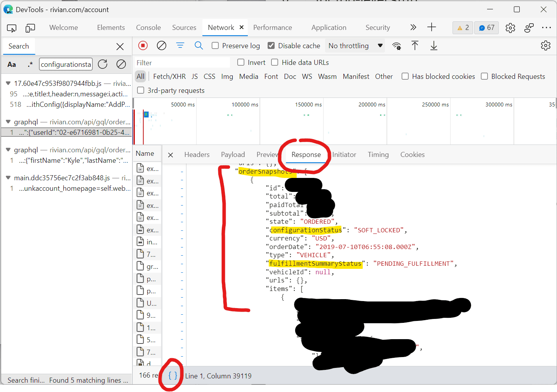Collapse the 17.60e47c953f9807944fbb.js search result
Screen dimensions: 557x392
pyautogui.click(x=8, y=83)
